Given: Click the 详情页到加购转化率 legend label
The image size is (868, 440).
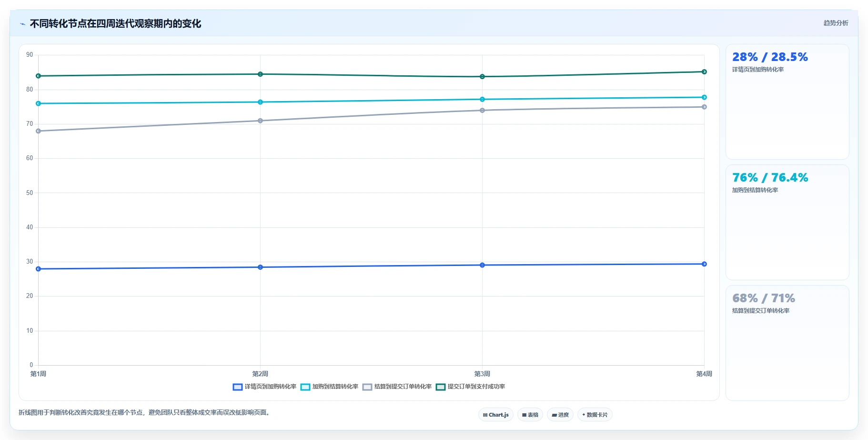Looking at the screenshot, I should pyautogui.click(x=271, y=387).
